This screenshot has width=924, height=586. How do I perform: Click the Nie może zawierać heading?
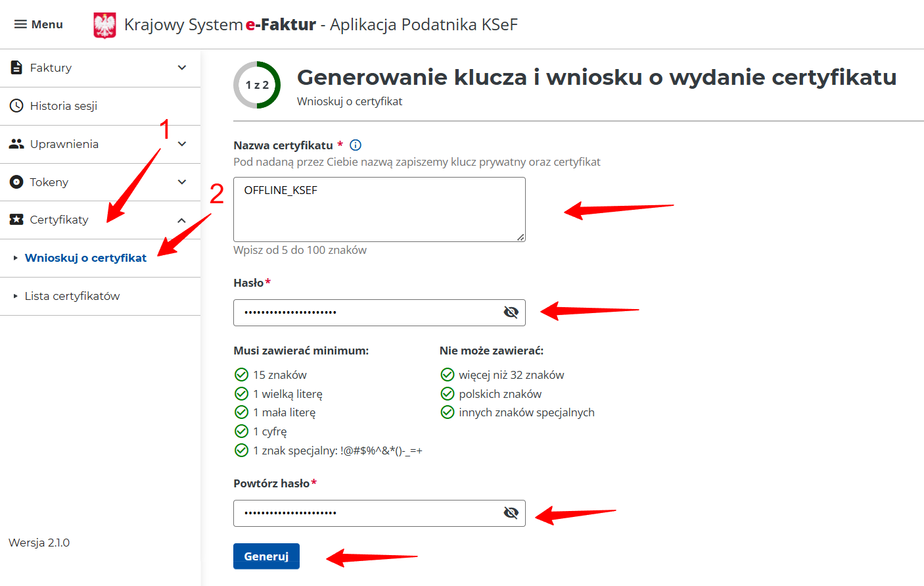(x=492, y=351)
